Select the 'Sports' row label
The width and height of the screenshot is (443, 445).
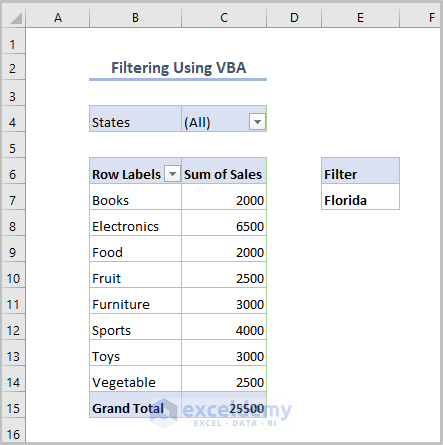pyautogui.click(x=135, y=327)
